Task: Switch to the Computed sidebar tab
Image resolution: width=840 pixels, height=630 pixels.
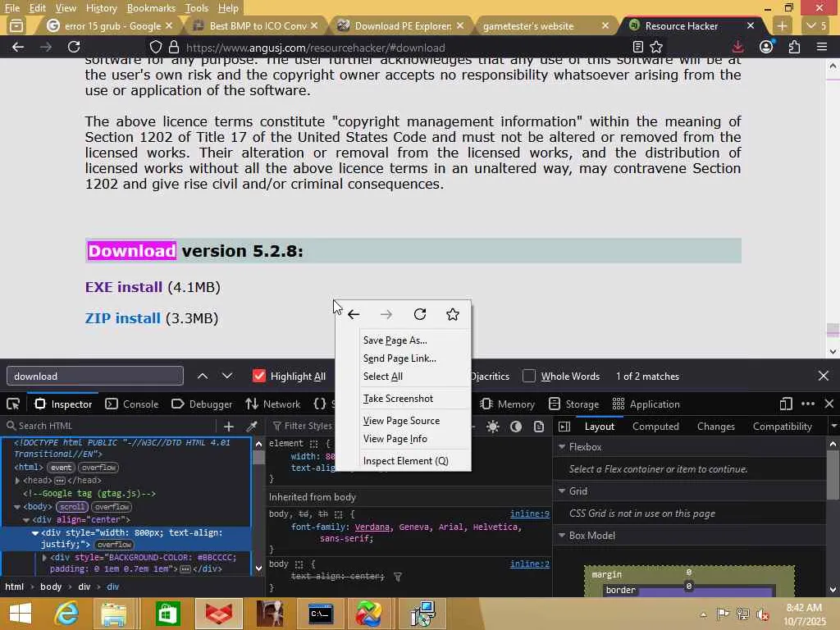Action: 655,427
